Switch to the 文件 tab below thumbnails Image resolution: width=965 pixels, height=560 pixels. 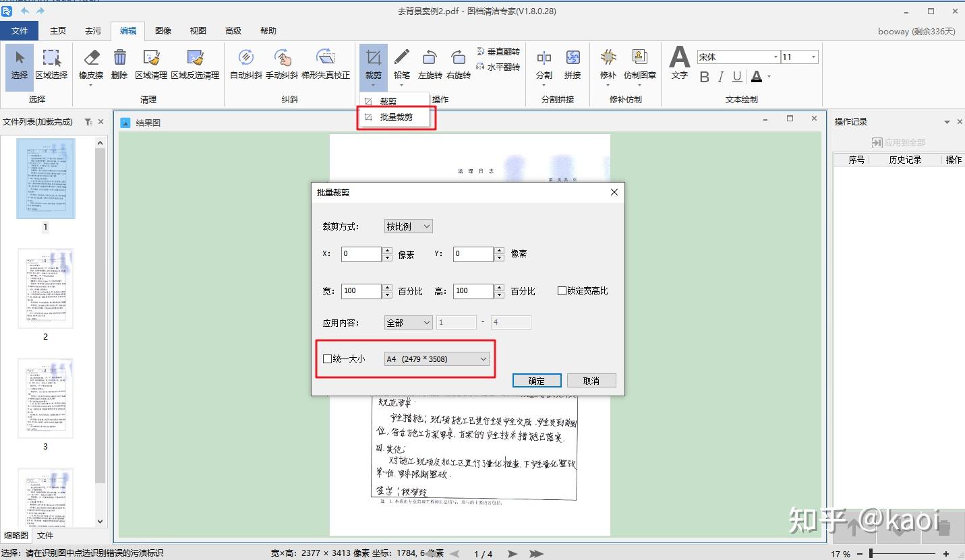click(45, 536)
